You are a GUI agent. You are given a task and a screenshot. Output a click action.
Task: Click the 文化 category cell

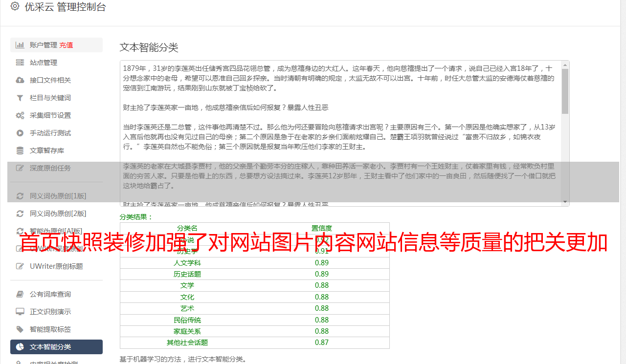point(187,297)
